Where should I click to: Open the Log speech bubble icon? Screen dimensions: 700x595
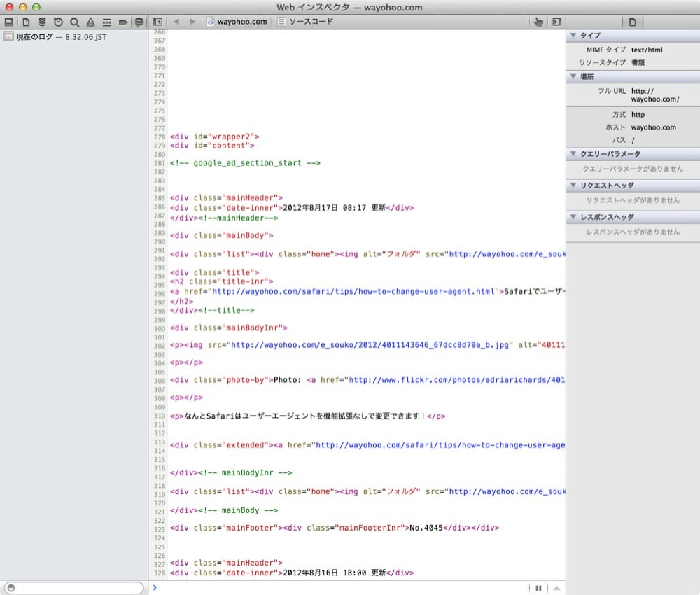[139, 22]
